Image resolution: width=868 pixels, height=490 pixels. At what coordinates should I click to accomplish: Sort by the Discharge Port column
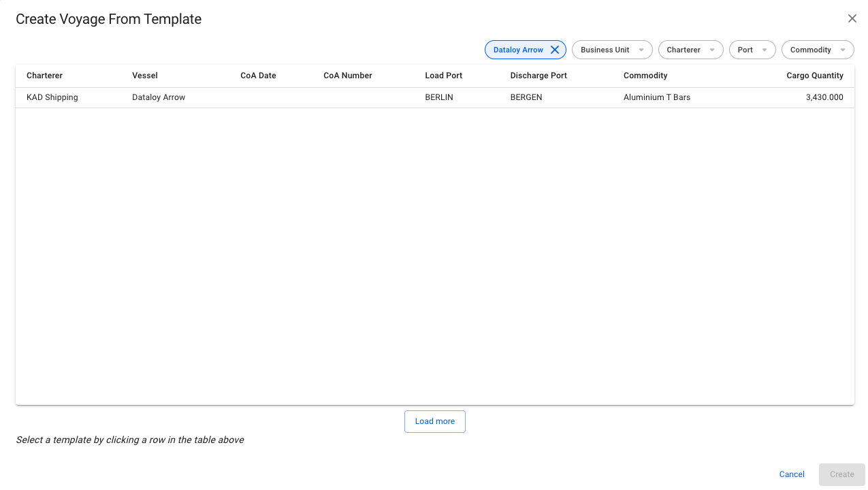tap(539, 76)
